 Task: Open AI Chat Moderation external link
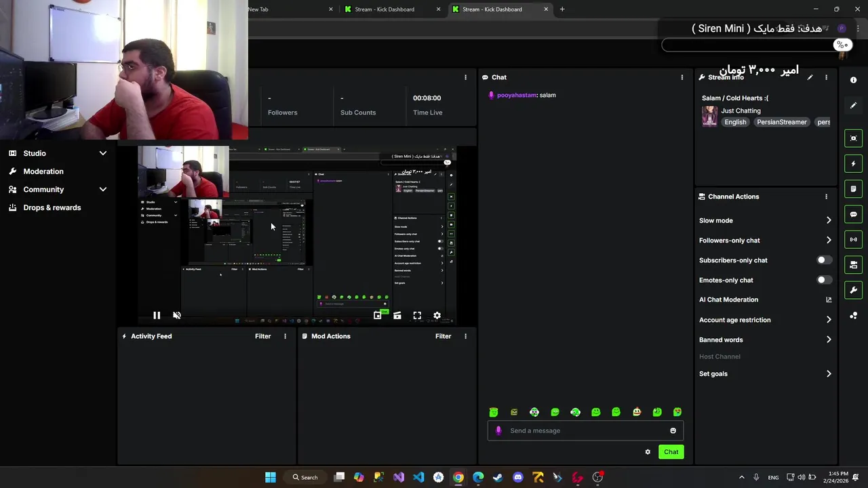[829, 300]
